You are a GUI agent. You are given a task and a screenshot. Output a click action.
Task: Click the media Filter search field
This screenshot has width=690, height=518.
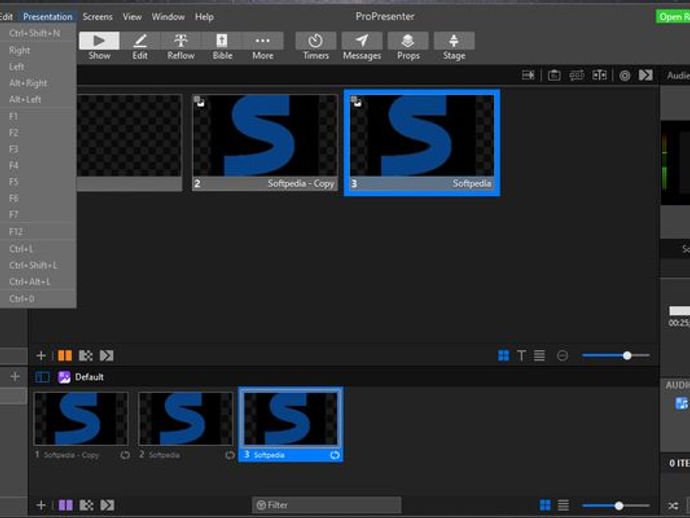[327, 505]
